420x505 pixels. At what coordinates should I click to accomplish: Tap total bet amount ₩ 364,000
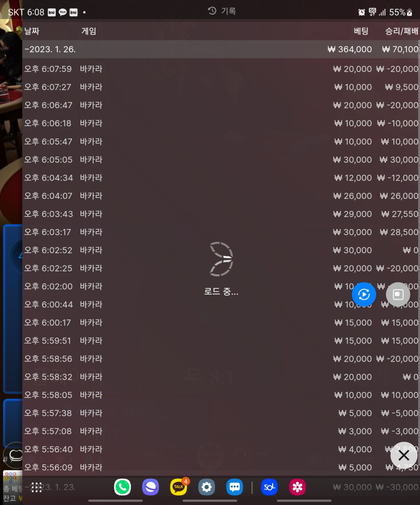coord(350,49)
